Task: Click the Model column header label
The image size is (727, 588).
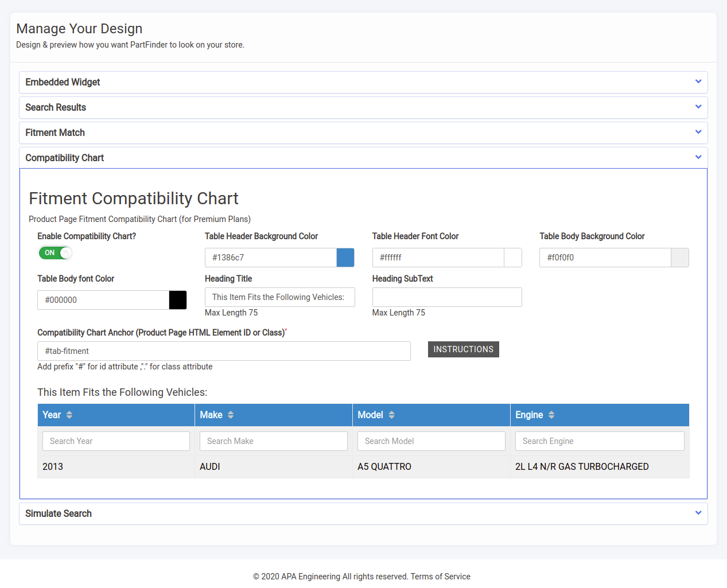Action: coord(371,415)
